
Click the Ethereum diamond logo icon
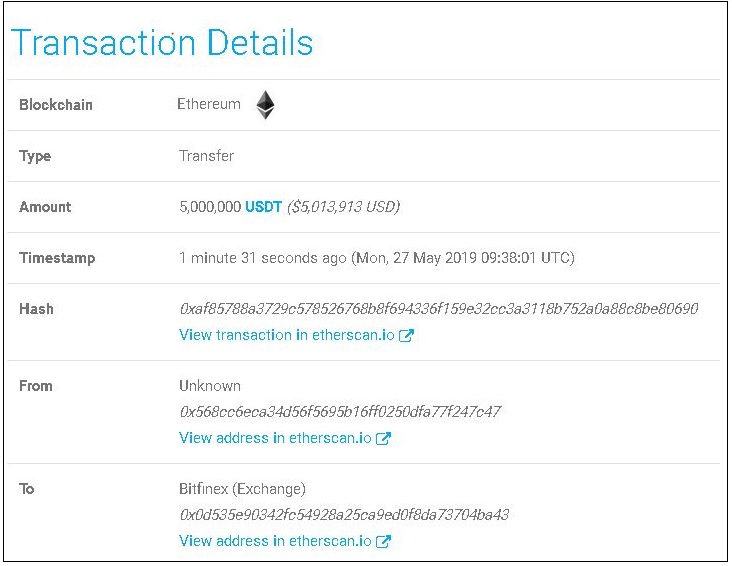(x=265, y=105)
